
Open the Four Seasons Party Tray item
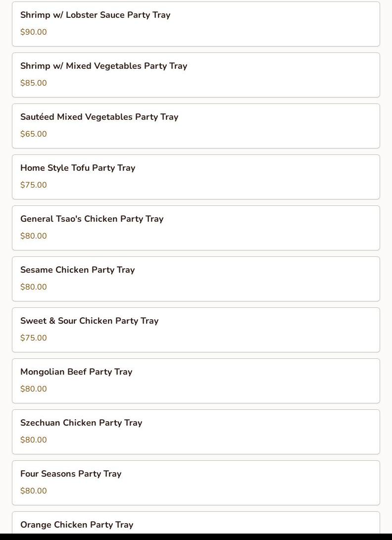coord(71,474)
